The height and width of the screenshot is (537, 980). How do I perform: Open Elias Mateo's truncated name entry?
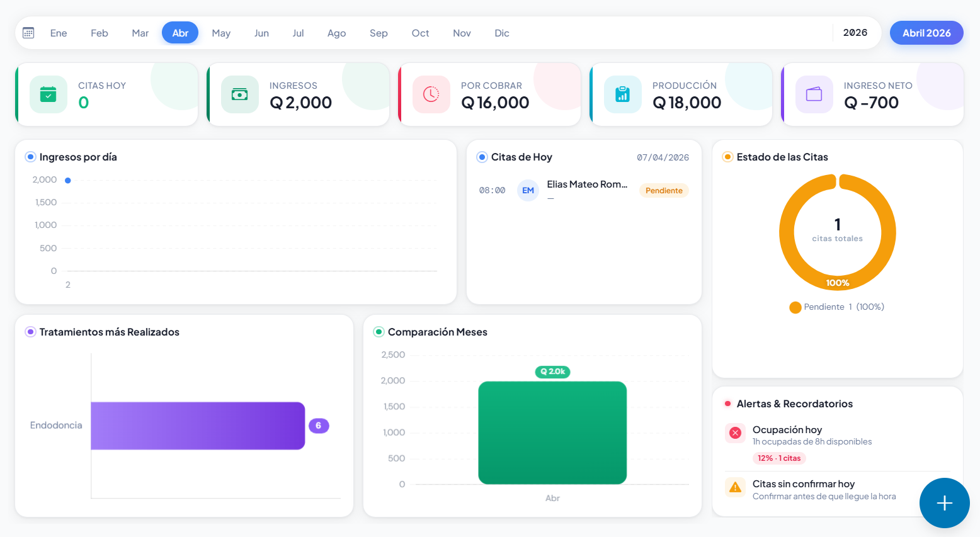(586, 184)
